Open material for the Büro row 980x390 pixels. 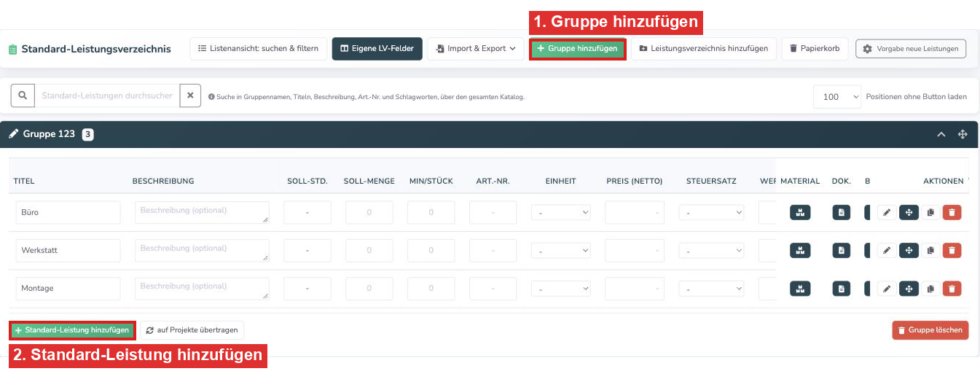pos(800,212)
